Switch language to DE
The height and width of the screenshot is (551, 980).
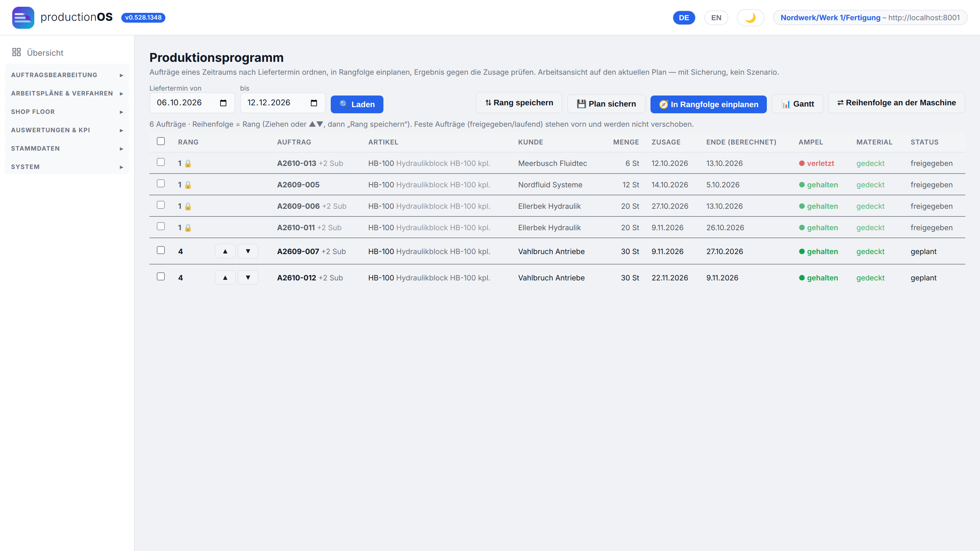684,17
